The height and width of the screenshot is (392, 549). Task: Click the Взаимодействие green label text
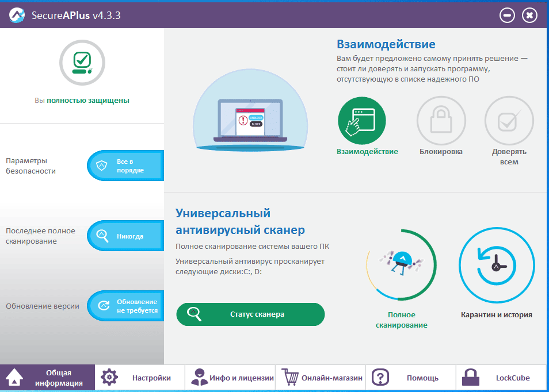pos(367,151)
